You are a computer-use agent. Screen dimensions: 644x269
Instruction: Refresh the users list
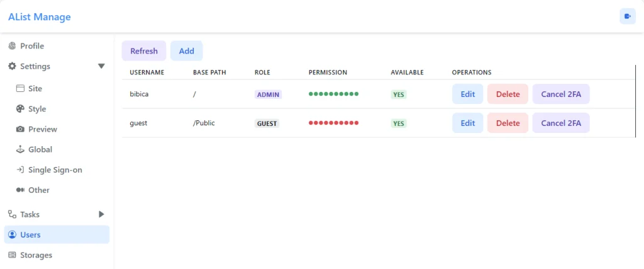144,51
